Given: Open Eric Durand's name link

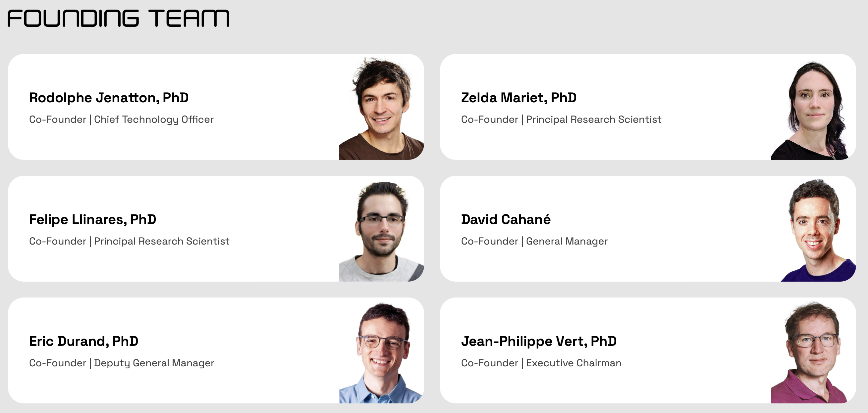Looking at the screenshot, I should pyautogui.click(x=83, y=341).
